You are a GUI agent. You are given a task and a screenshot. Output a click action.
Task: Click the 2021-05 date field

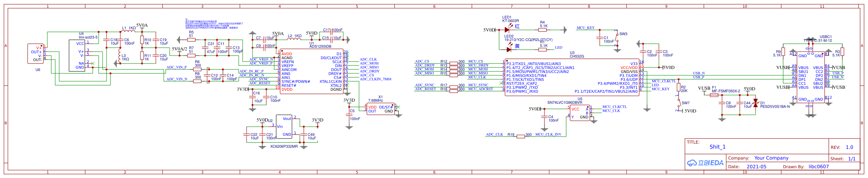point(756,167)
